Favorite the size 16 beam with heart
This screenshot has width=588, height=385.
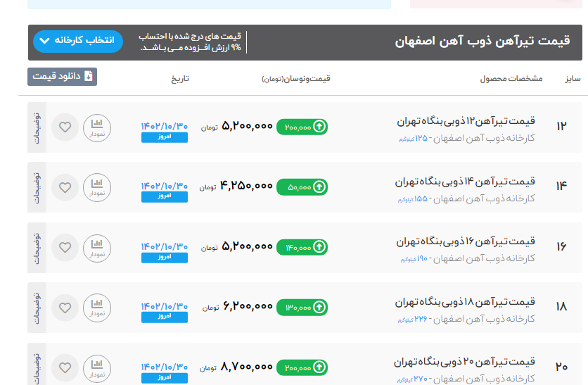tap(65, 247)
